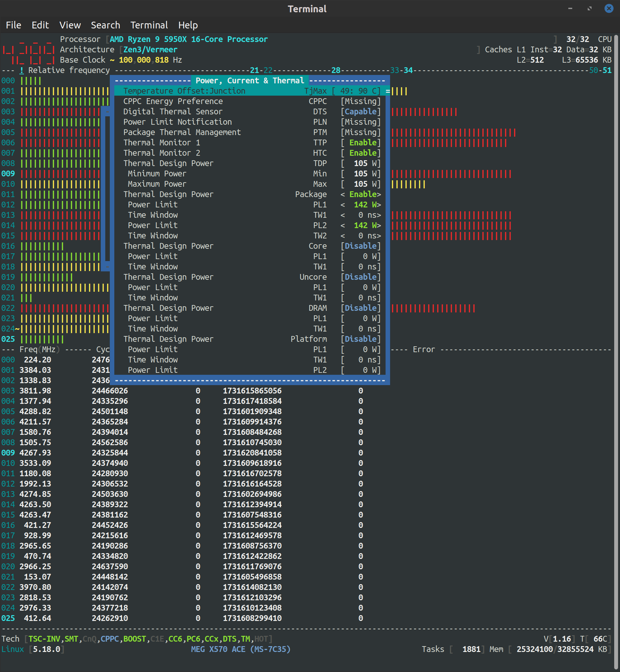
Task: Click the TSC-INV tech flag
Action: click(x=44, y=639)
